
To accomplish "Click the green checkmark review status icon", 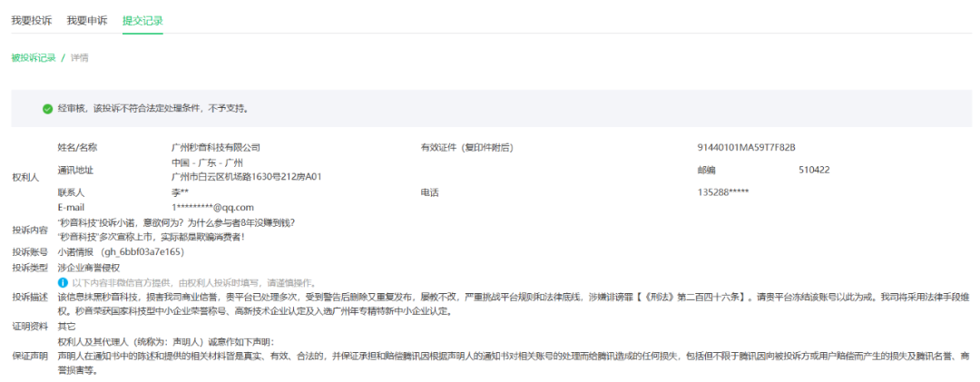I will pyautogui.click(x=47, y=108).
